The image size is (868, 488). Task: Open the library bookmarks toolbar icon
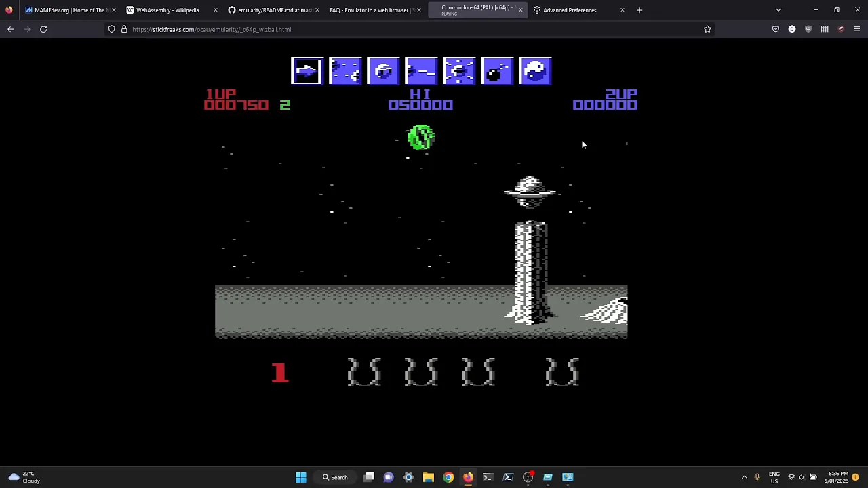[825, 29]
